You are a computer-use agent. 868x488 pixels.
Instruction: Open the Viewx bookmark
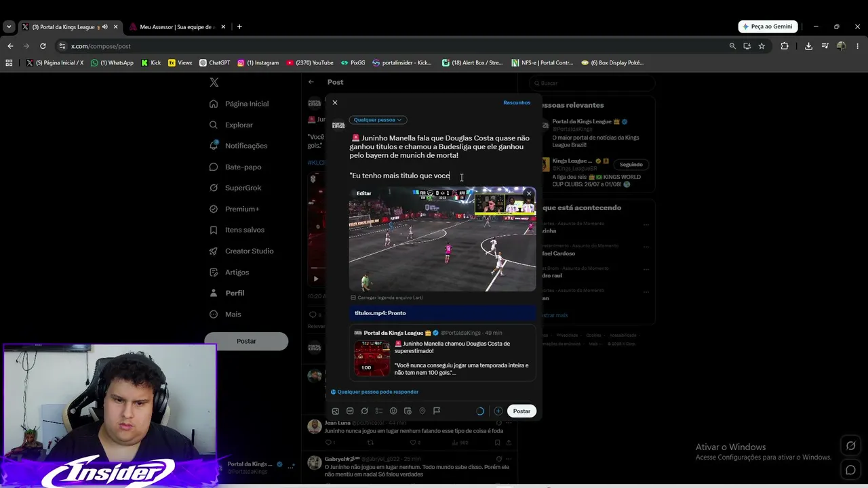click(180, 63)
